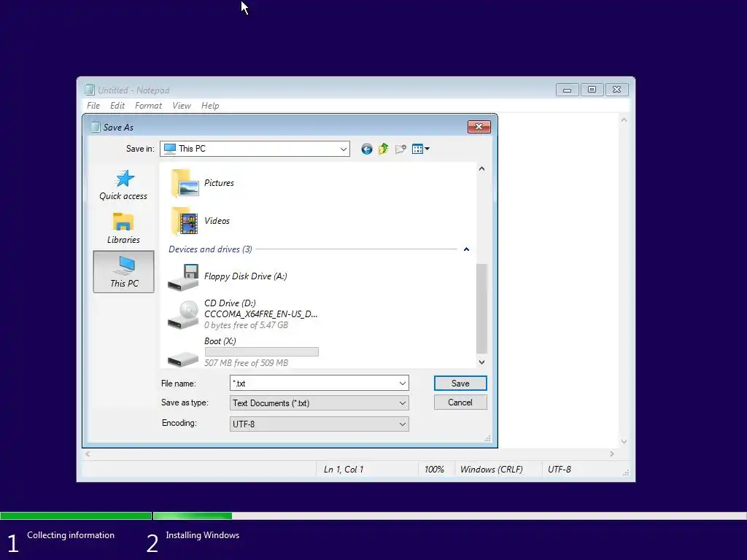The height and width of the screenshot is (560, 747).
Task: Click Notepad horizontal scroll right arrow
Action: point(612,454)
